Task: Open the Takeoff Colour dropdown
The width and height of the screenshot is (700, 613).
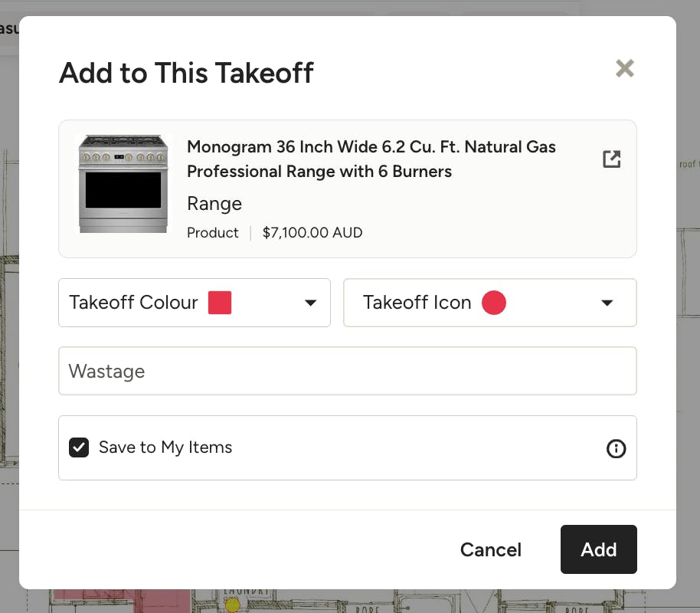Action: (195, 303)
